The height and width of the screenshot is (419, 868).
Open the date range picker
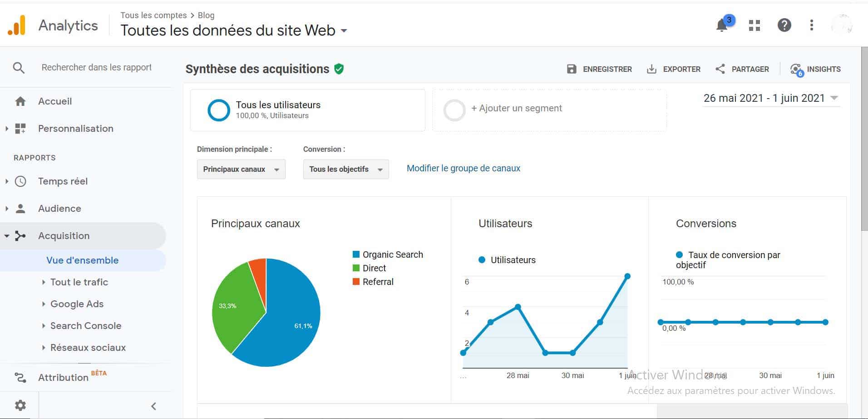pyautogui.click(x=771, y=98)
